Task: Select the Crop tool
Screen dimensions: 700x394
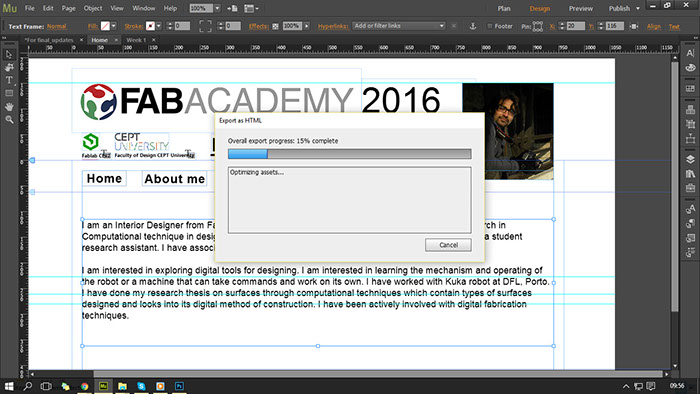Action: click(x=9, y=67)
